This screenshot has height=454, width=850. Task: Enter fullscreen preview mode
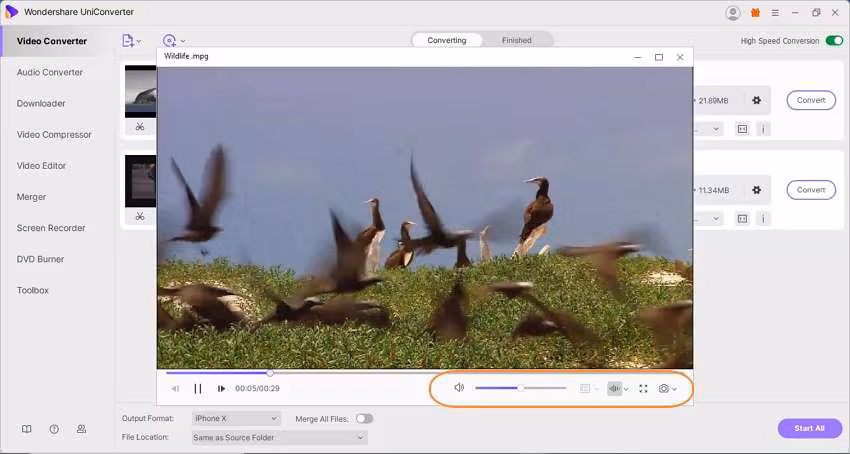tap(643, 388)
